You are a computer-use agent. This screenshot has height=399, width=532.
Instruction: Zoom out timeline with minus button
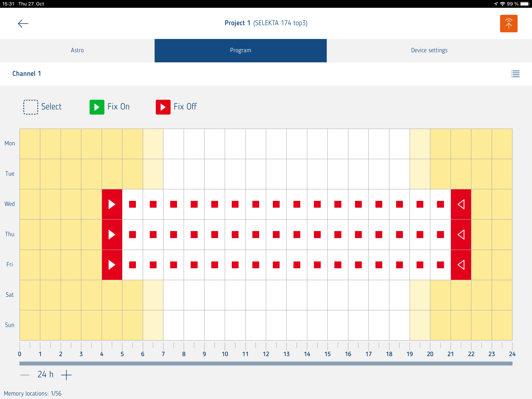pos(25,375)
